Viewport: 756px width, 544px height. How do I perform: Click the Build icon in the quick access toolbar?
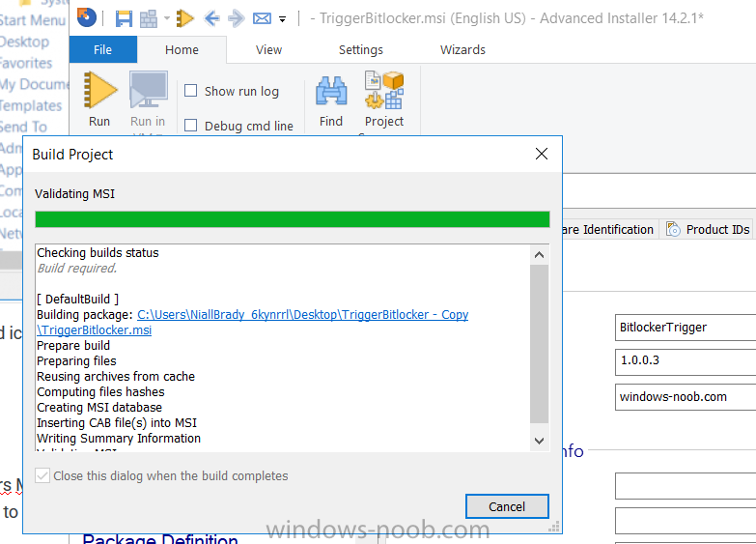pyautogui.click(x=149, y=18)
